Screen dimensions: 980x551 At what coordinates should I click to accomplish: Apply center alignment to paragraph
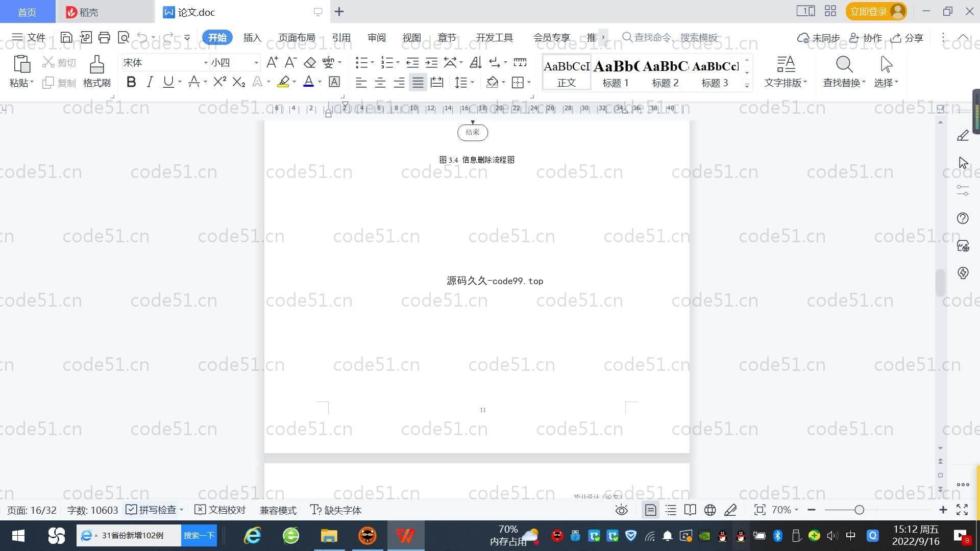[x=380, y=83]
